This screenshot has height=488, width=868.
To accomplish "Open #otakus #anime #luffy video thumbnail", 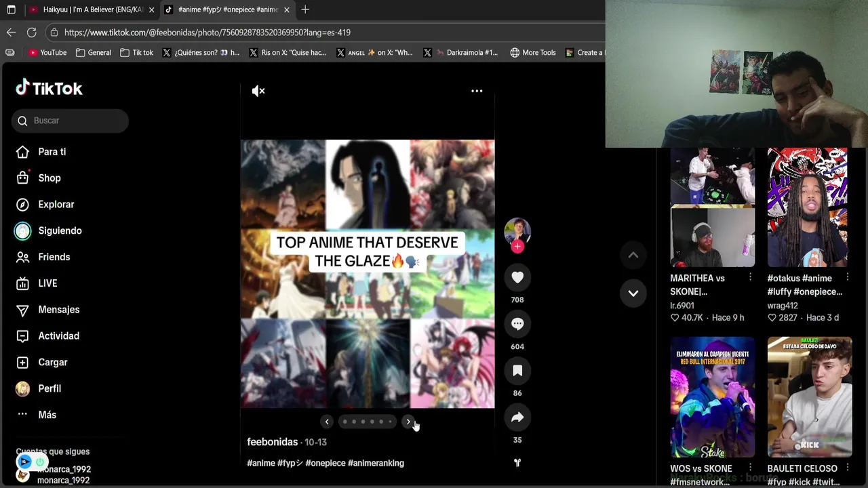I will click(808, 207).
